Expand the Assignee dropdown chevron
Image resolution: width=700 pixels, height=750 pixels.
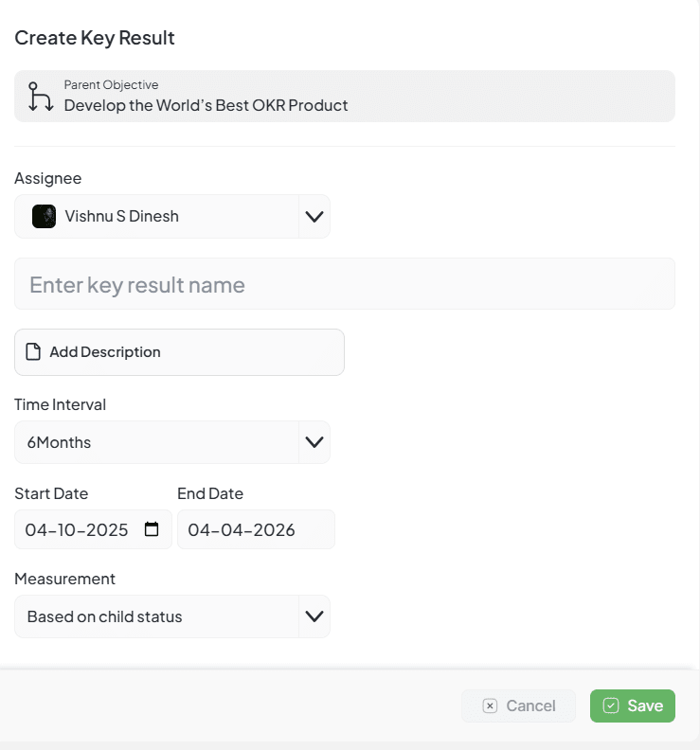[x=314, y=216]
